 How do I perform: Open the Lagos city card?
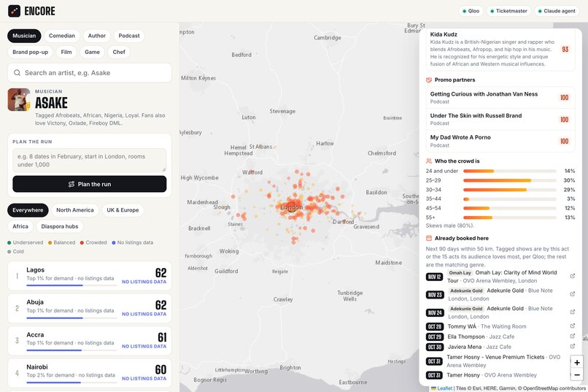(90, 276)
